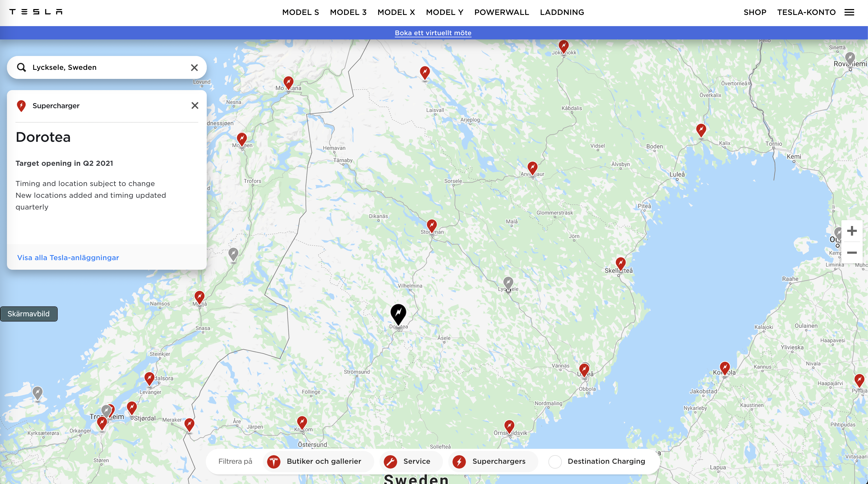Select the Krokom supercharger pin

[302, 423]
